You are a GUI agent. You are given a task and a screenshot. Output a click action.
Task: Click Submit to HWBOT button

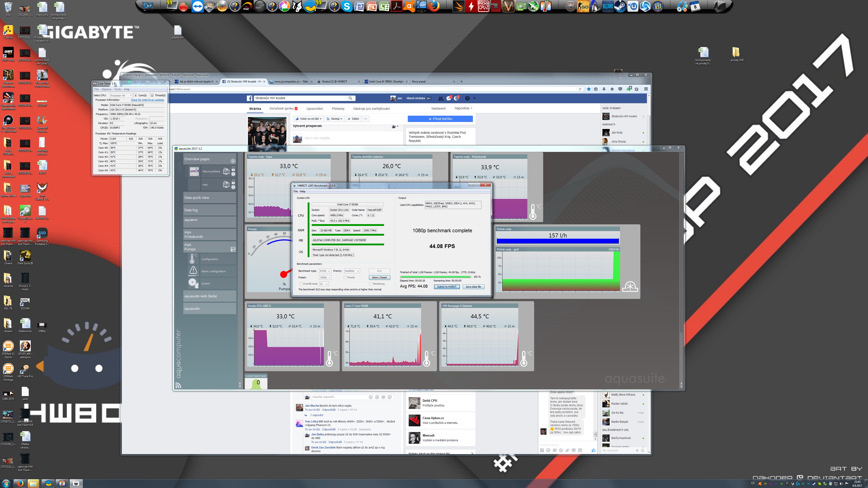[446, 287]
